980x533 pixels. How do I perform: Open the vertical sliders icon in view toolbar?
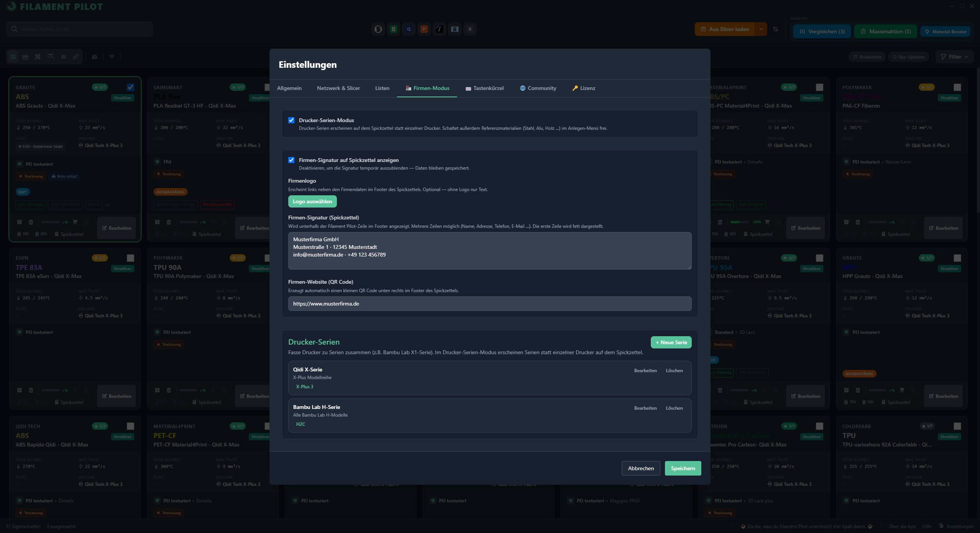(64, 57)
